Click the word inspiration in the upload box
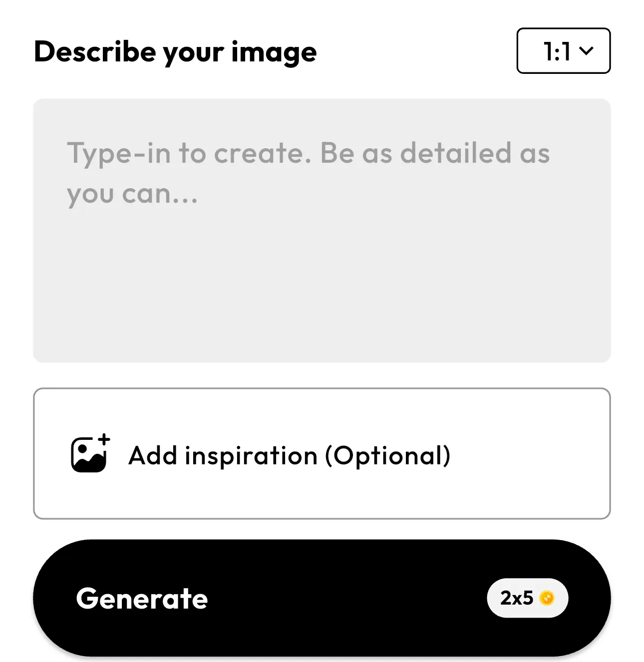Screen dimensions: 644x662 (x=251, y=455)
